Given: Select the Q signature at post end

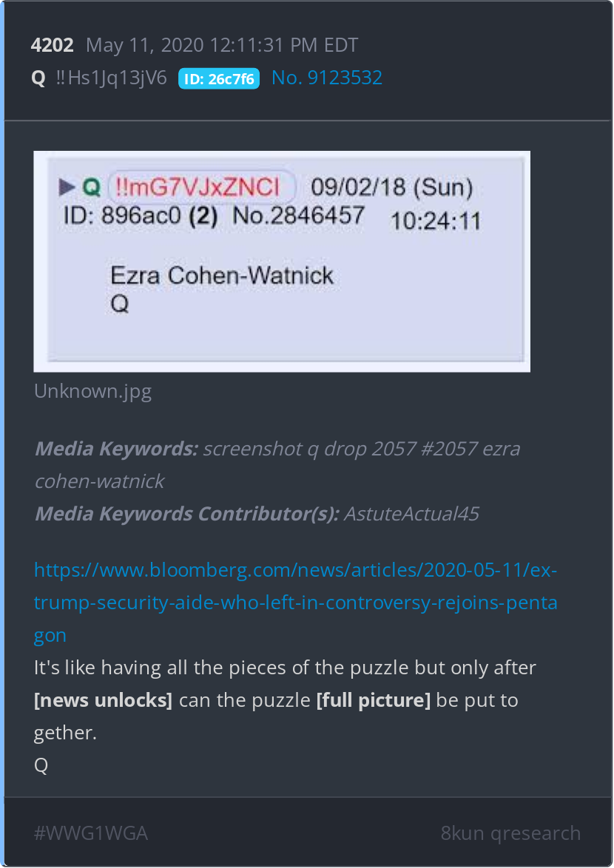Looking at the screenshot, I should [x=41, y=765].
